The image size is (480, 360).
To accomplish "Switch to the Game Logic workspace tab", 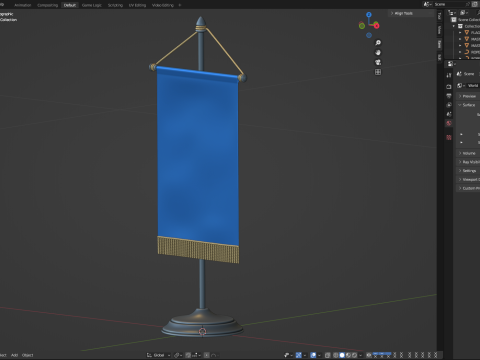I will pyautogui.click(x=92, y=5).
